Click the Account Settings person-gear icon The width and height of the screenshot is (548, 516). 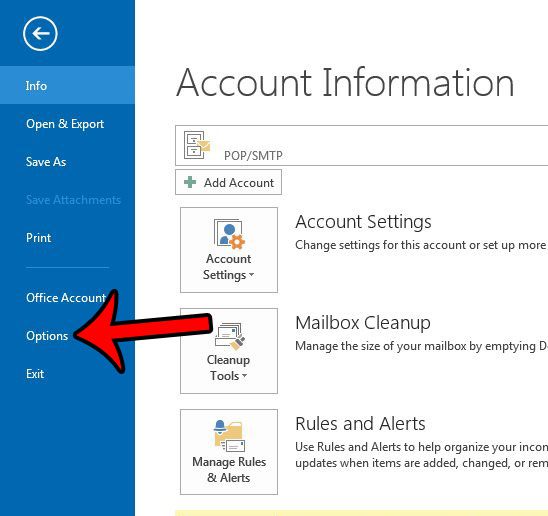[x=229, y=234]
